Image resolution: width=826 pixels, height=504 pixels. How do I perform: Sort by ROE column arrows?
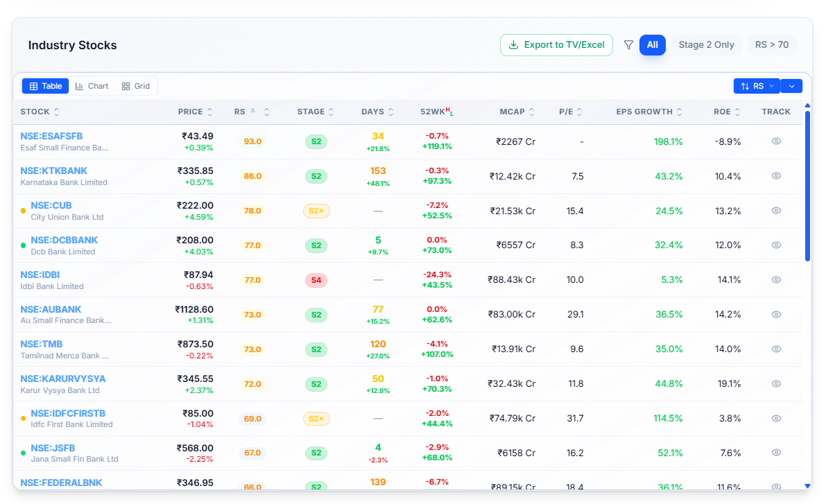[x=737, y=112]
